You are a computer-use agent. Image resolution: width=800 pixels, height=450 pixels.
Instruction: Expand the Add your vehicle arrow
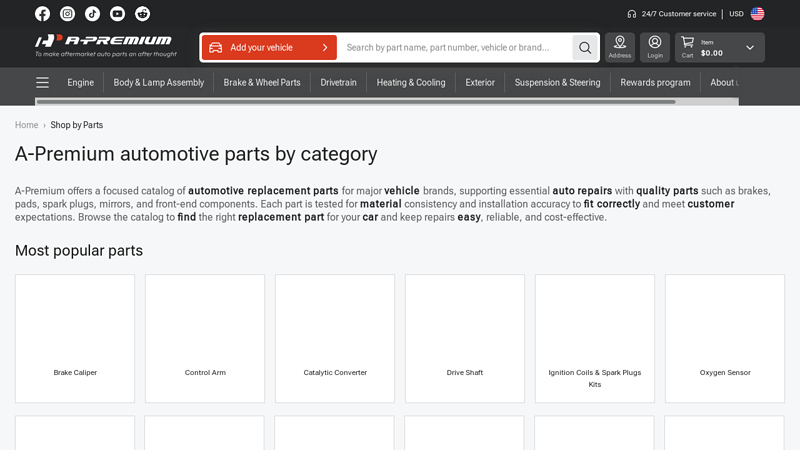pos(325,47)
